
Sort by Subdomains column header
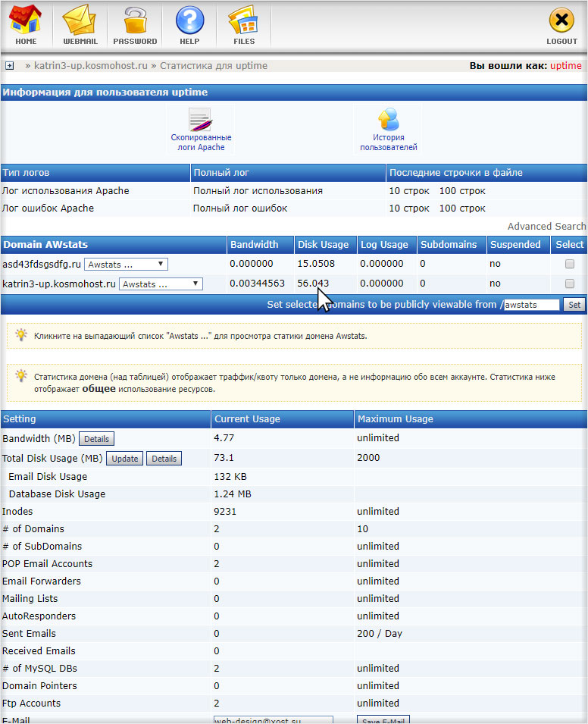point(448,245)
